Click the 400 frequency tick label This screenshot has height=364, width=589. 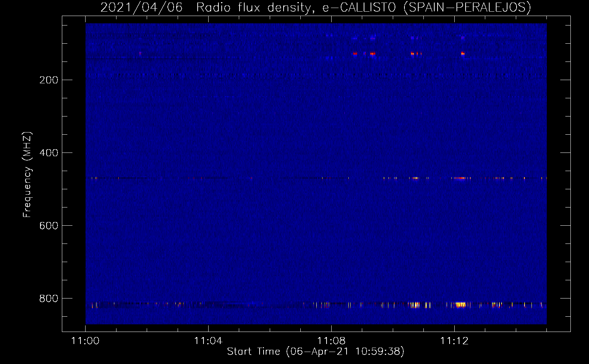(49, 153)
